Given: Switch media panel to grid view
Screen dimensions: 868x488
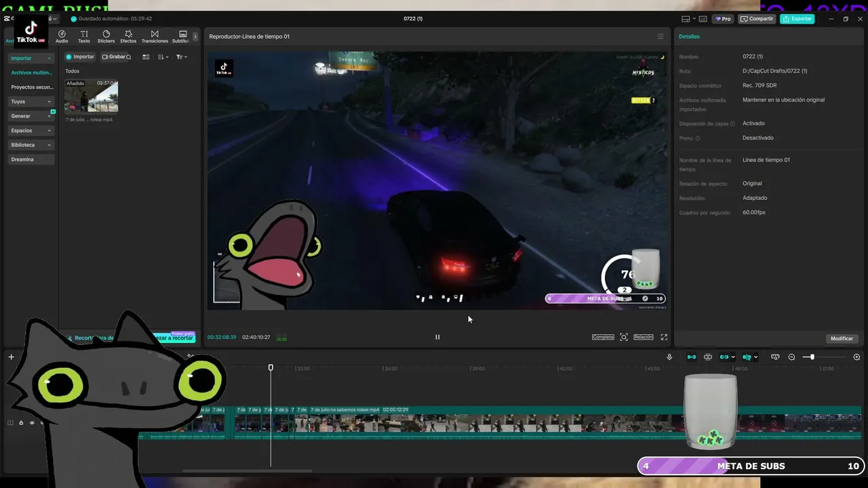Looking at the screenshot, I should (x=146, y=57).
